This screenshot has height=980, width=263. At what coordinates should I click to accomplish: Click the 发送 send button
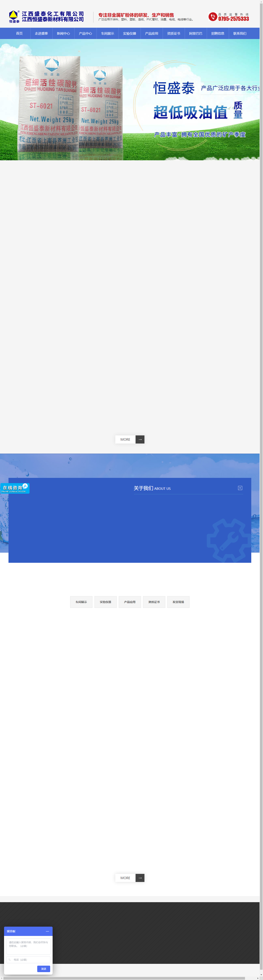click(44, 969)
